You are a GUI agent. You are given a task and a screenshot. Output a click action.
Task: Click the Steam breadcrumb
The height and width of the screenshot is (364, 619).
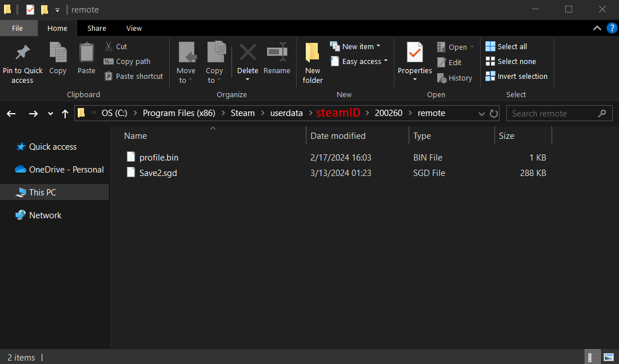tap(242, 113)
